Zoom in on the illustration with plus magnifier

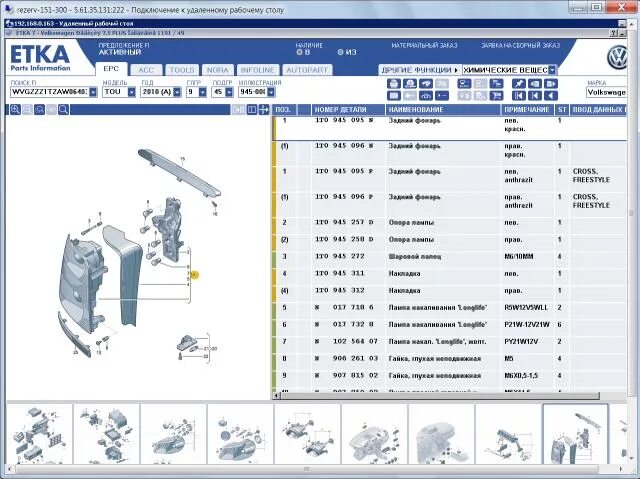click(15, 109)
